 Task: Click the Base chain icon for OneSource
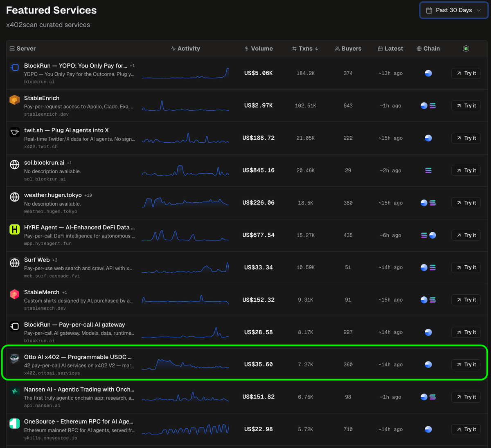click(428, 429)
